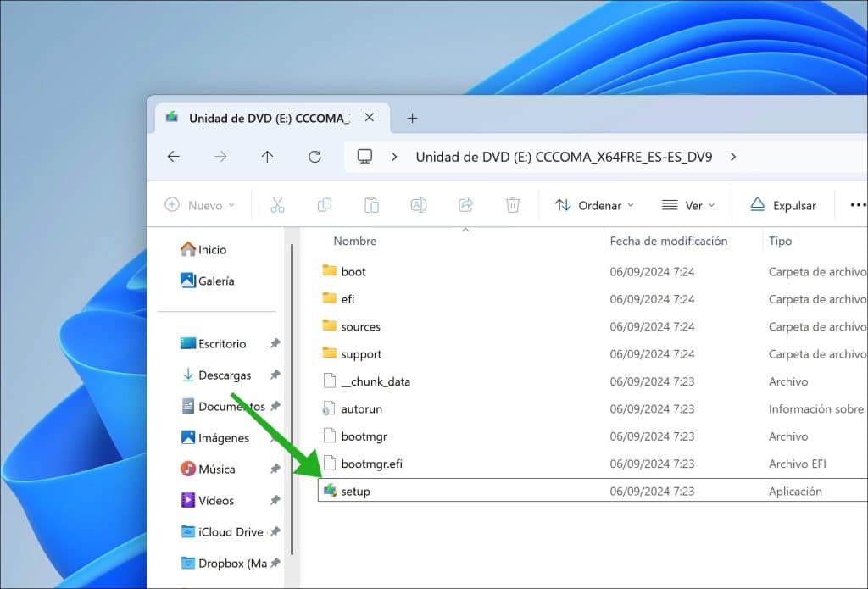Click the pin icon next to Dropbox
Screen dimensions: 868x589
point(275,563)
